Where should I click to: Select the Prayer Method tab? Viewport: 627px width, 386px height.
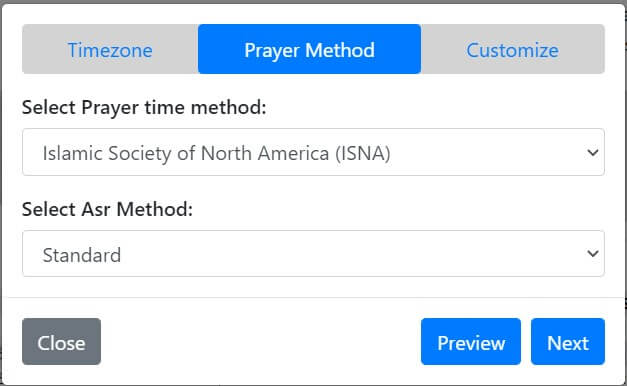[x=310, y=49]
